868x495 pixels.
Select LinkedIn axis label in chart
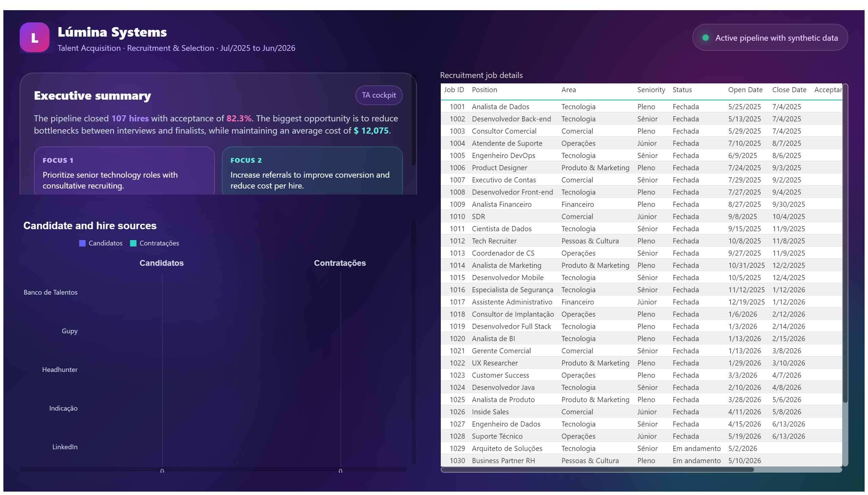tap(65, 447)
